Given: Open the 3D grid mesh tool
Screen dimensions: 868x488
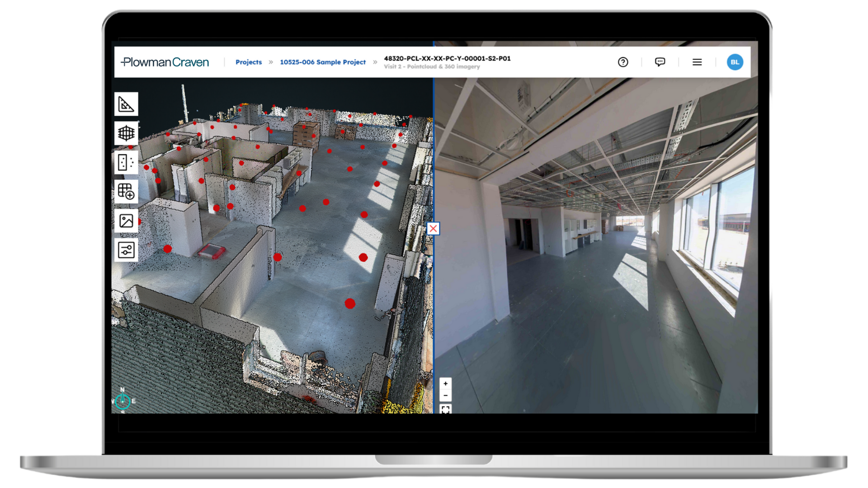Looking at the screenshot, I should coord(126,133).
